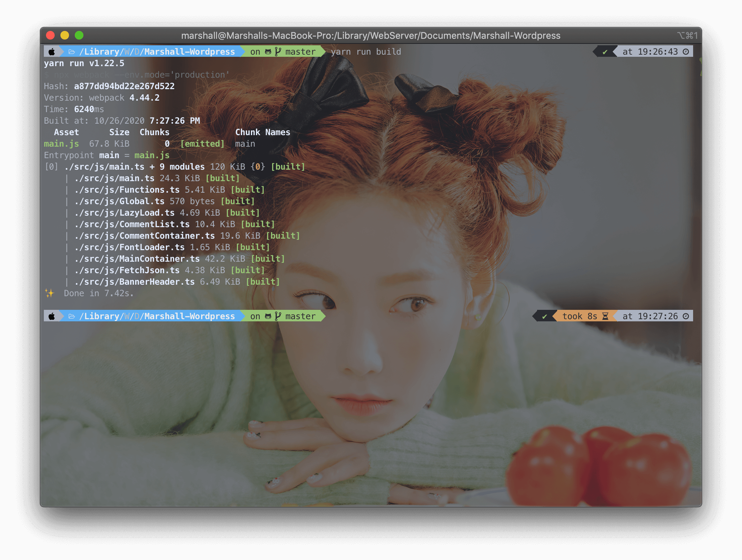Click the git branch icon in the top prompt
The image size is (742, 560).
[x=278, y=52]
